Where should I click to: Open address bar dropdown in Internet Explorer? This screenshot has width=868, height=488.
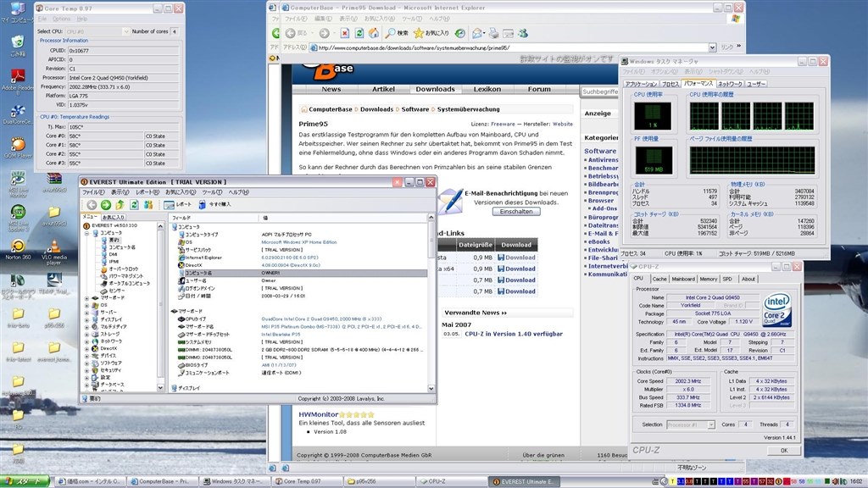point(712,47)
